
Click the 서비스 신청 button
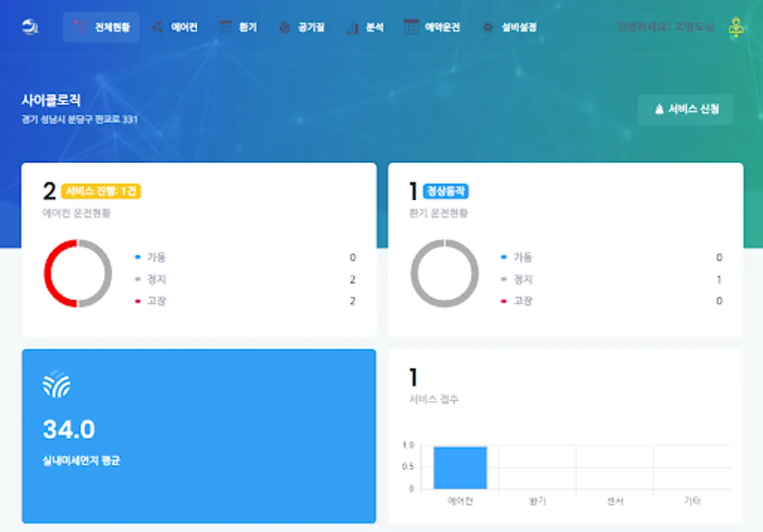[686, 109]
